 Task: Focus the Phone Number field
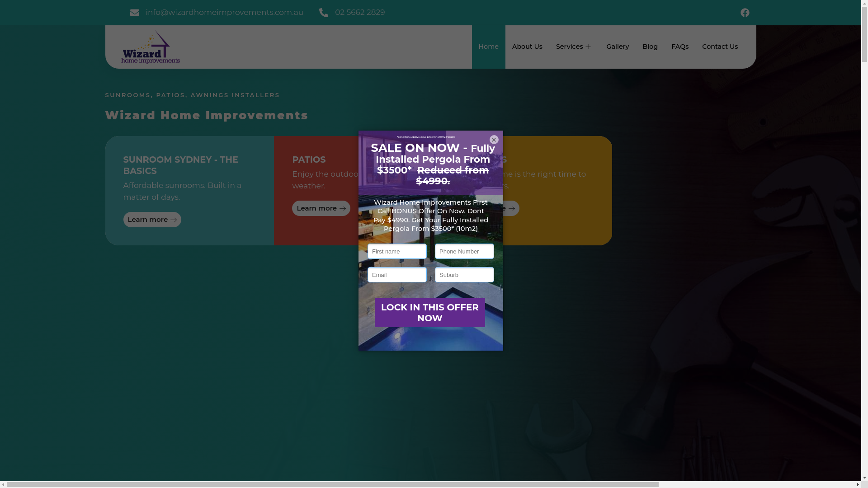(464, 251)
